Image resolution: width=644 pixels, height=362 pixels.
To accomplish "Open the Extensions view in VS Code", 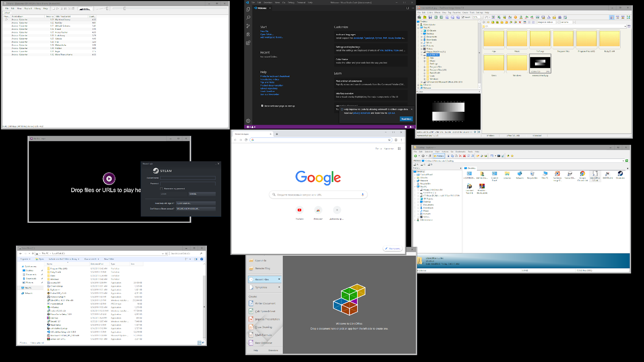I will point(248,43).
